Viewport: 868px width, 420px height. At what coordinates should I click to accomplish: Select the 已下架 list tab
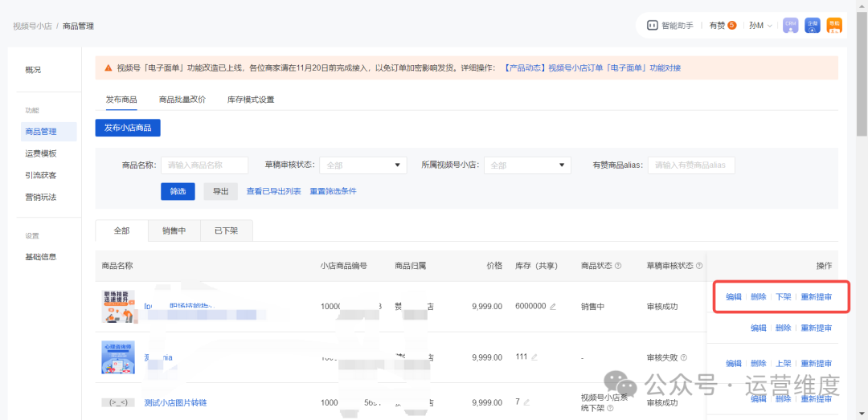coord(227,230)
